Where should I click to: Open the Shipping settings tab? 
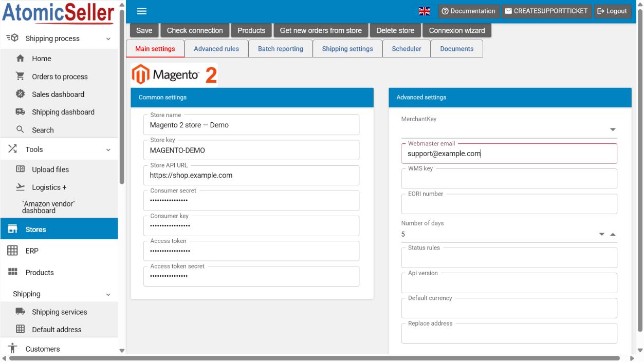click(x=347, y=49)
